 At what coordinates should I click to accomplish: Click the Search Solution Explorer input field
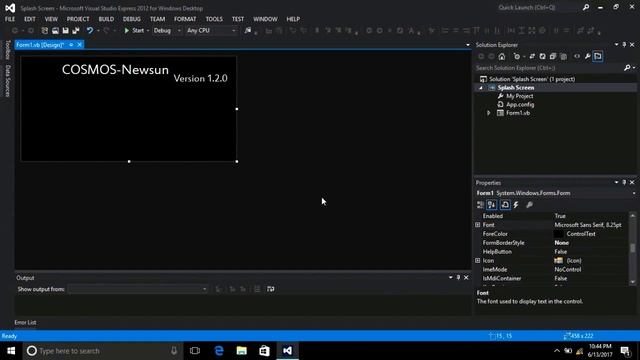548,68
